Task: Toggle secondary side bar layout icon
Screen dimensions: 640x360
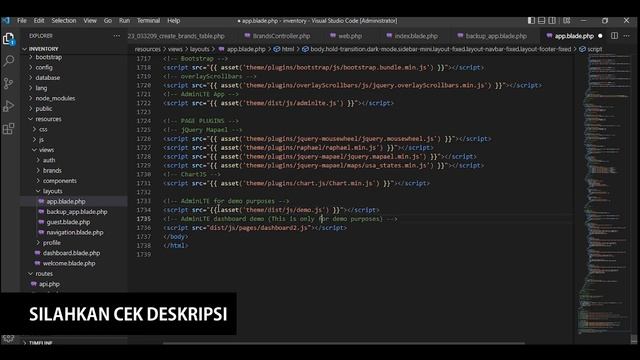Action: tap(552, 20)
